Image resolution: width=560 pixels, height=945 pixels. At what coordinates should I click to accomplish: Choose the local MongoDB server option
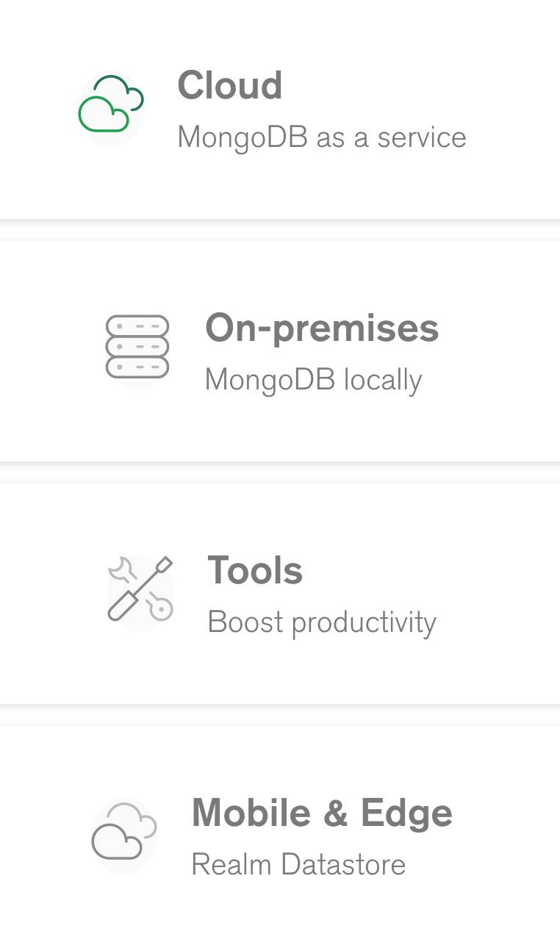click(280, 351)
